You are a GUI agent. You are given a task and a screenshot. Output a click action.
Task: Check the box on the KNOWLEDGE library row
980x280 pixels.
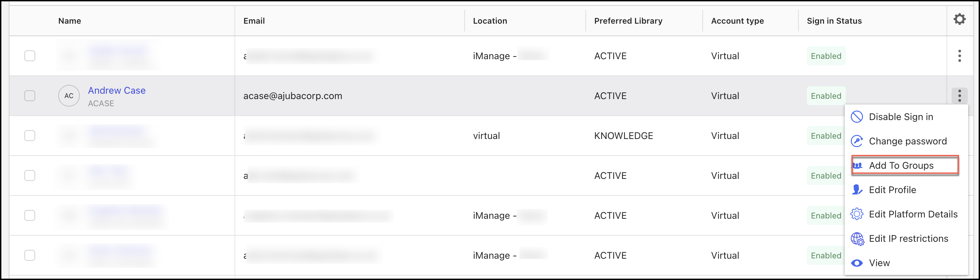(x=30, y=136)
